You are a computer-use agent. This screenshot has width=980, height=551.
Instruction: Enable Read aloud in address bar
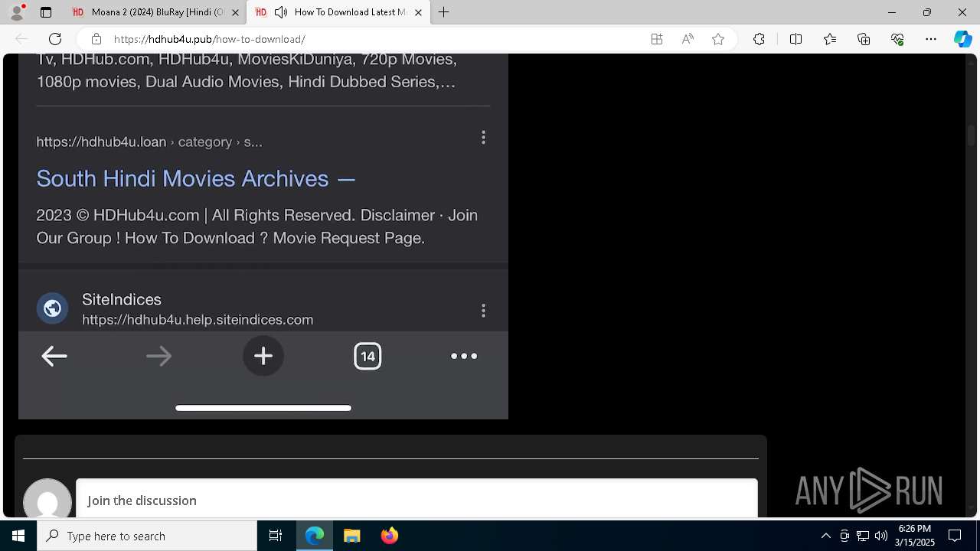[x=688, y=39]
